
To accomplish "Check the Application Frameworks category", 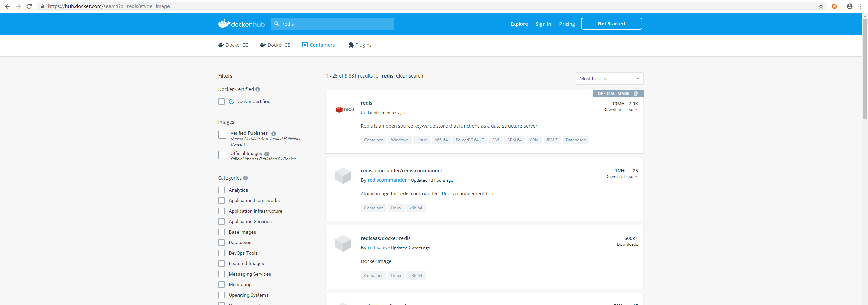I will 221,201.
